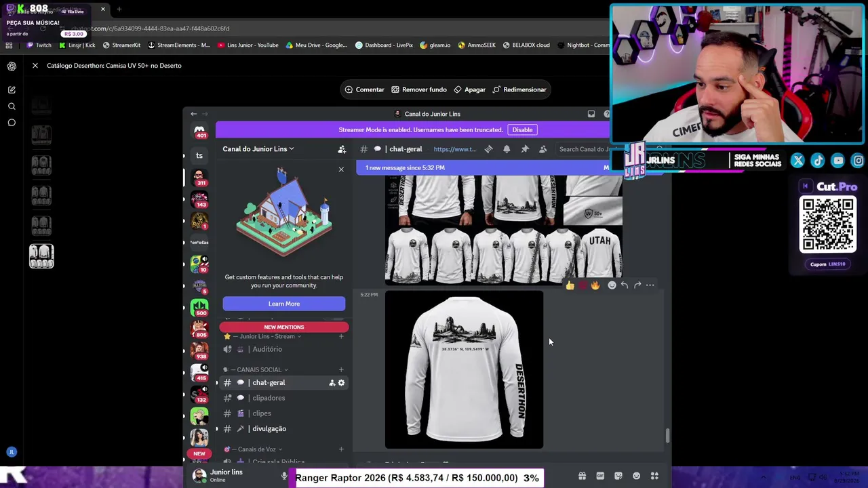Open more message options ellipsis
868x488 pixels.
pyautogui.click(x=650, y=285)
